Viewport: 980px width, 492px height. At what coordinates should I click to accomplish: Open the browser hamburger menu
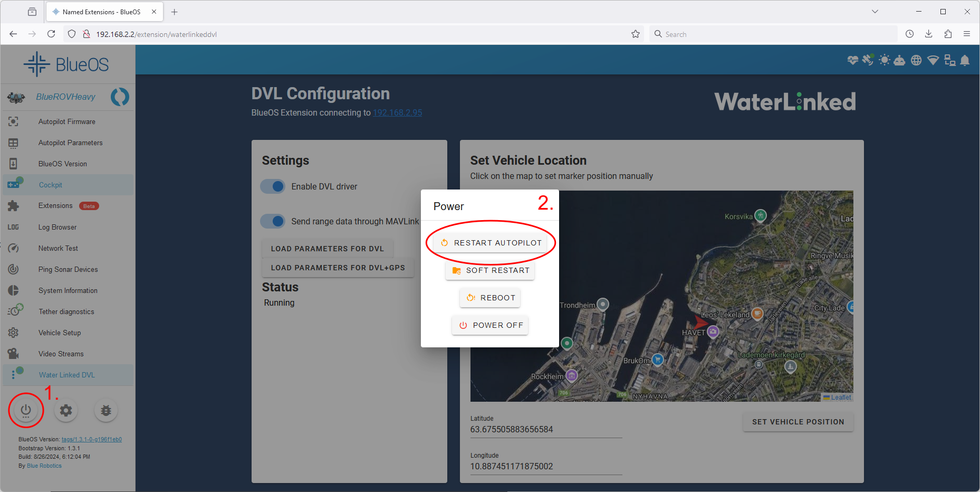click(x=967, y=34)
